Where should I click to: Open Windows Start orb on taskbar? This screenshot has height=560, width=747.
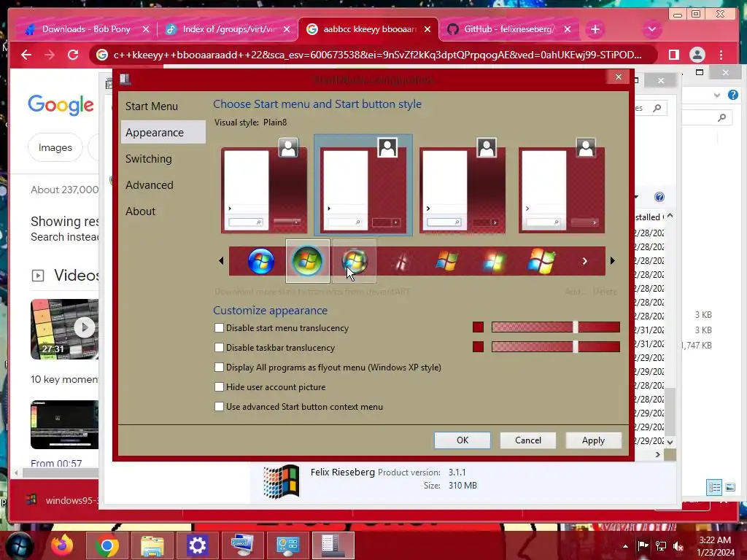click(x=18, y=545)
